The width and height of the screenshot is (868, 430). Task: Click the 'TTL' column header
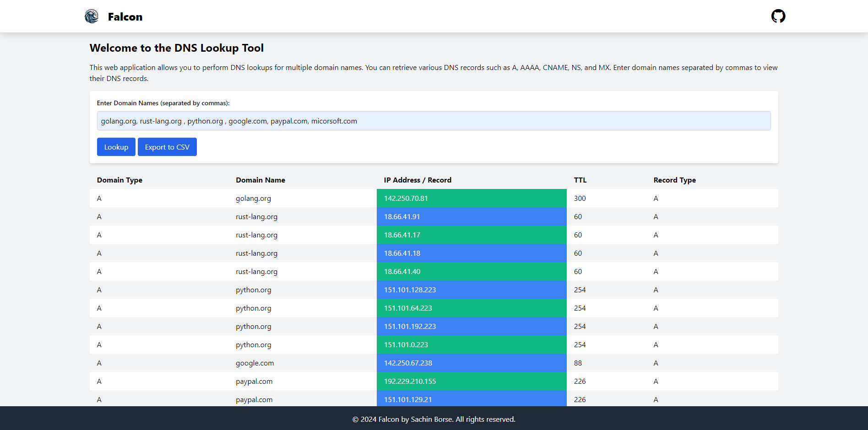coord(580,180)
